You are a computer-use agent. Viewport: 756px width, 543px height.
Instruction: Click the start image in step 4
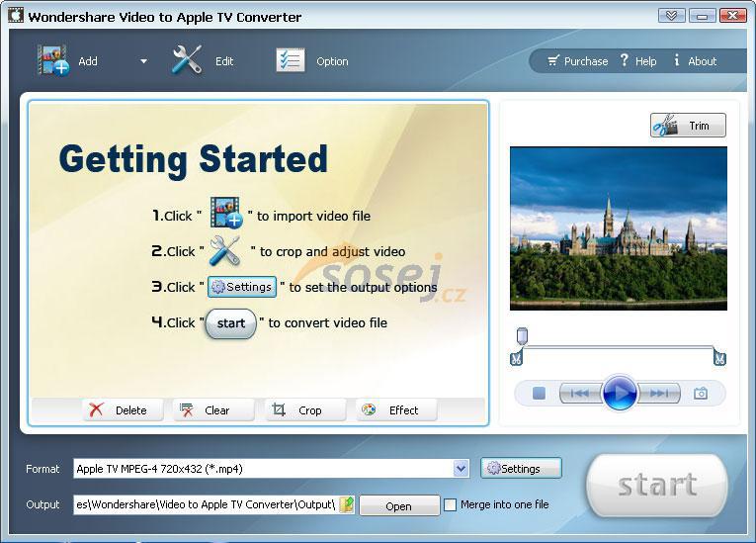coord(230,323)
